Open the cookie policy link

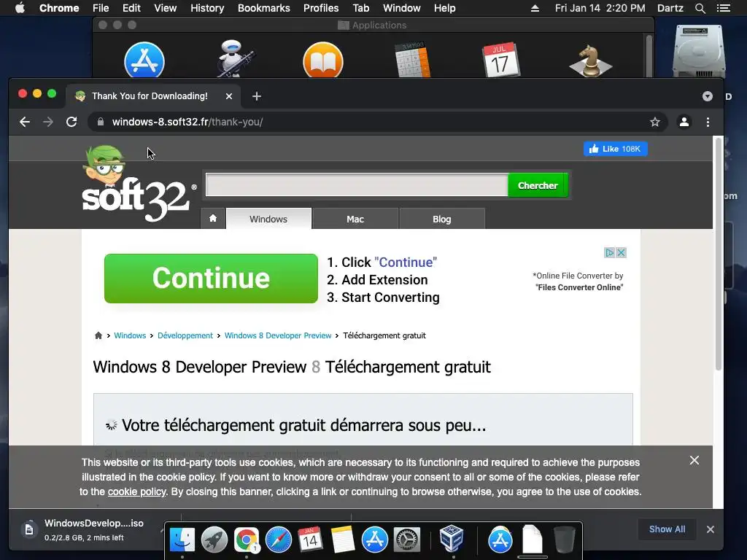tap(136, 492)
